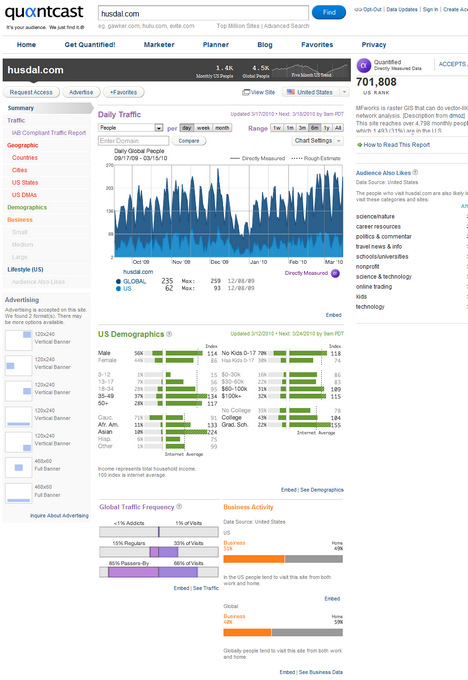Open How to Read This Report
The height and width of the screenshot is (680, 468).
click(x=396, y=145)
